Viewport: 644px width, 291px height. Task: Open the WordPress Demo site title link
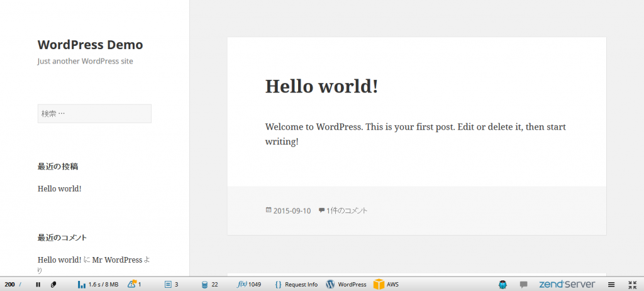click(x=90, y=45)
